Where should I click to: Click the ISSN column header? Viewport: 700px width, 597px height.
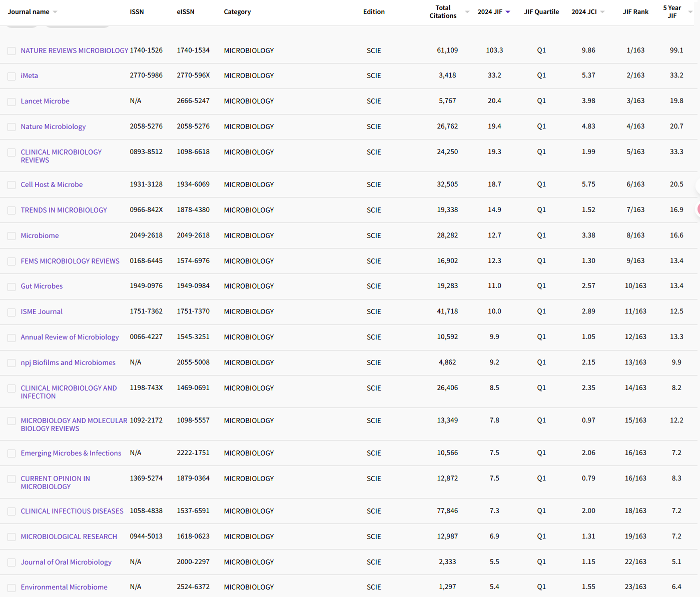[137, 12]
